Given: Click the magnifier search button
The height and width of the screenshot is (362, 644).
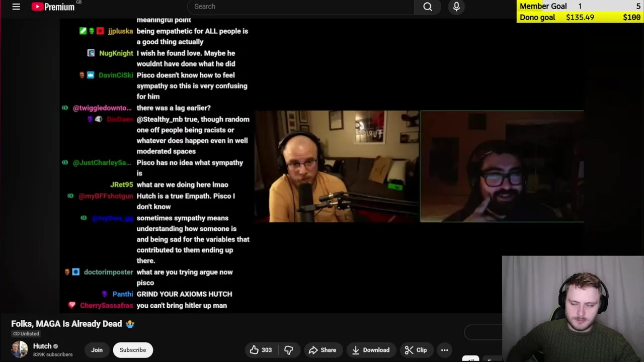Looking at the screenshot, I should 428,7.
